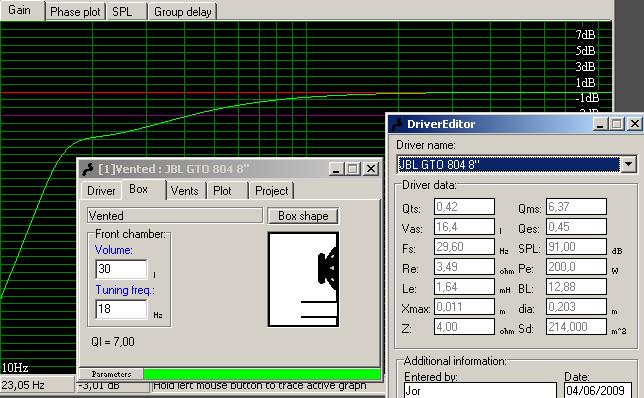Viewport: 644px width, 398px height.
Task: Close the Vented JBL GTO 804 window
Action: coord(371,169)
